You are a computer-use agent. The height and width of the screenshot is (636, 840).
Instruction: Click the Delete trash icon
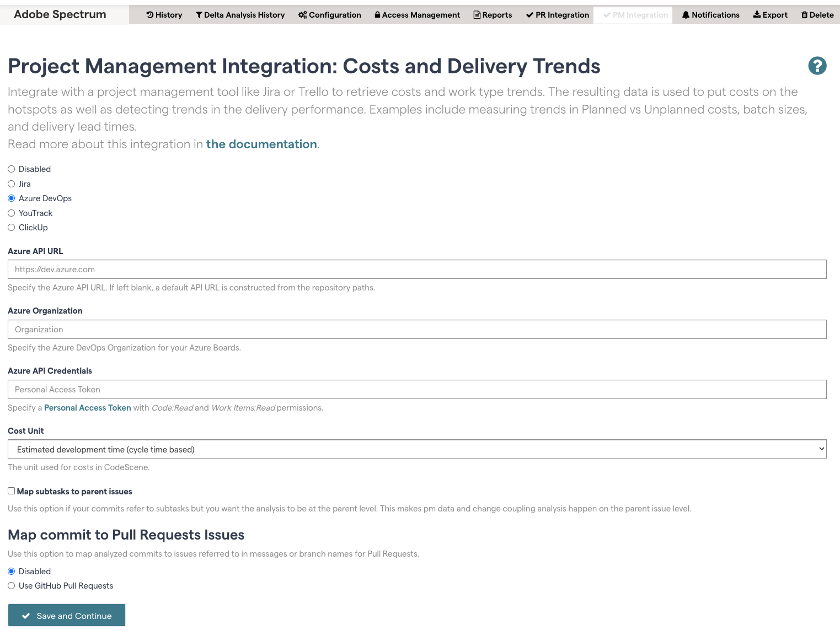[805, 15]
